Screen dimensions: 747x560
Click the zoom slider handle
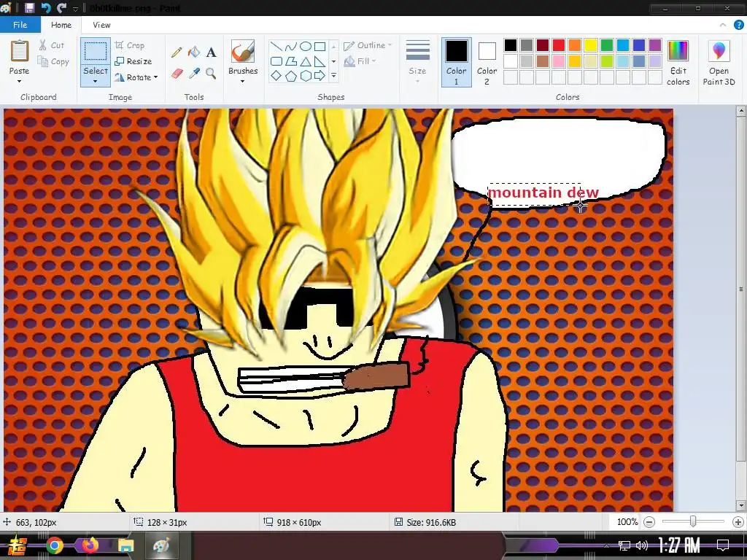693,522
